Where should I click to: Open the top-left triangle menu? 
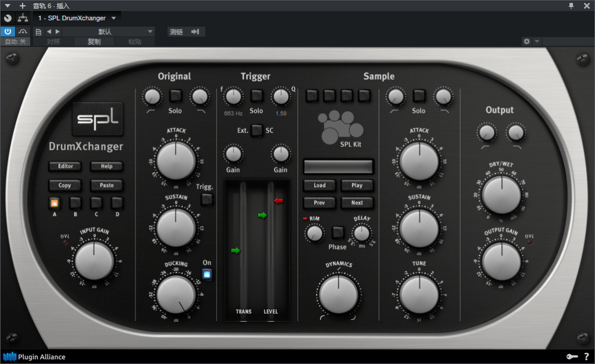coord(8,6)
